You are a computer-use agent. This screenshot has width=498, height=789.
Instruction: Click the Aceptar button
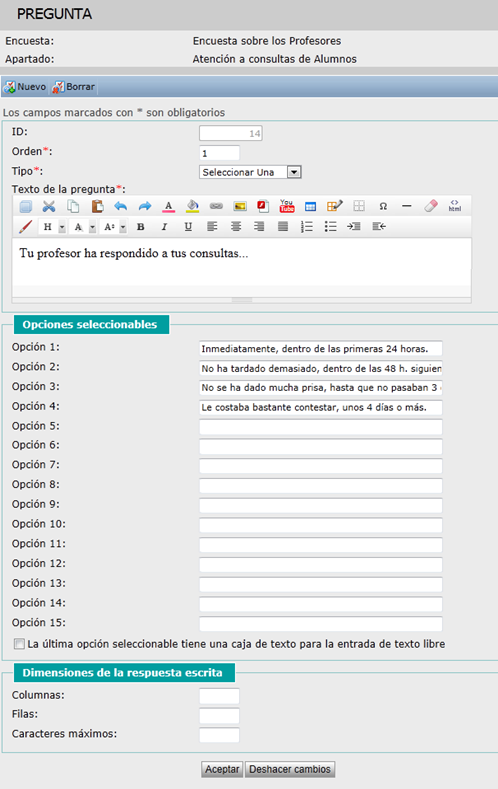(222, 769)
